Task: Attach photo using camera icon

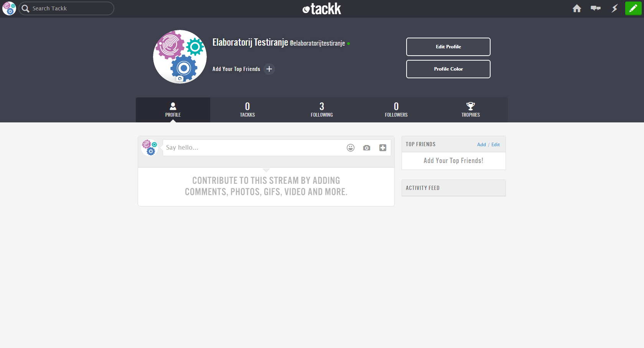Action: pos(366,148)
